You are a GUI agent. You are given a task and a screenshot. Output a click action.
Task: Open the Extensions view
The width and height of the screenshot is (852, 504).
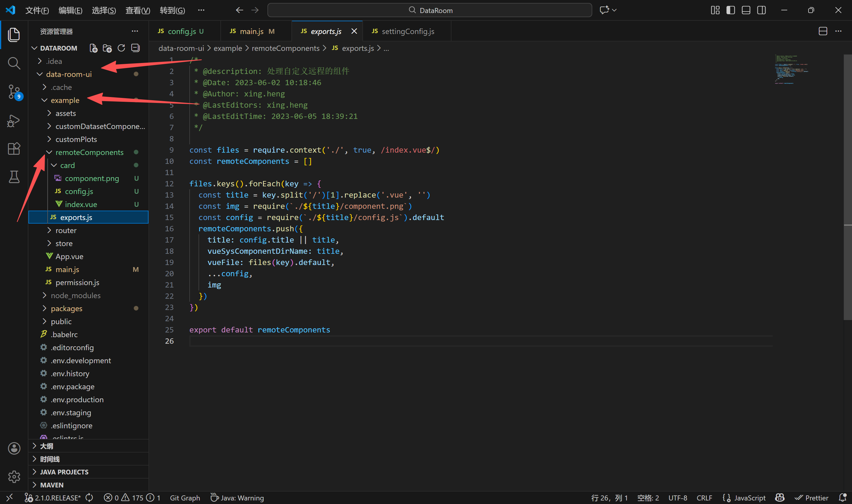(x=14, y=149)
